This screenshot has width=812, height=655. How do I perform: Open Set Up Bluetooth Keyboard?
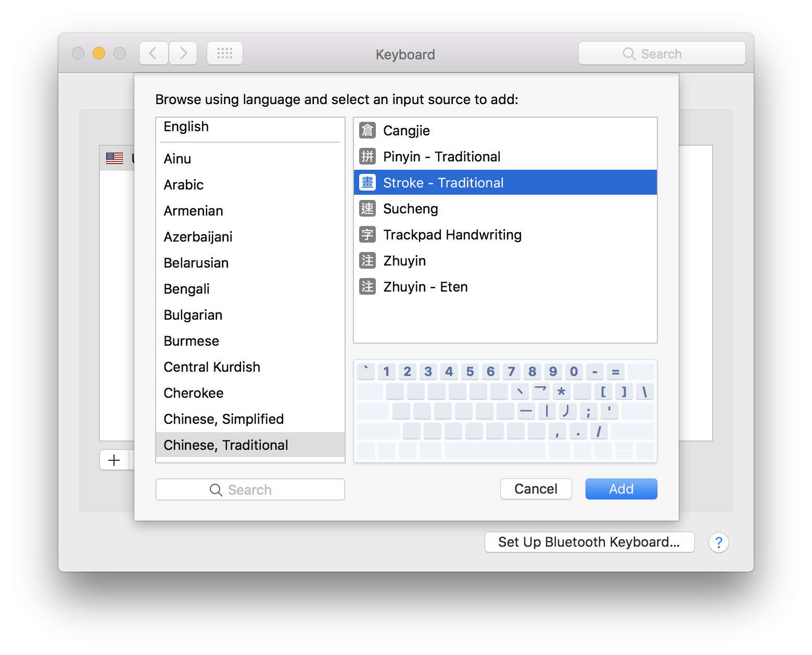point(589,542)
